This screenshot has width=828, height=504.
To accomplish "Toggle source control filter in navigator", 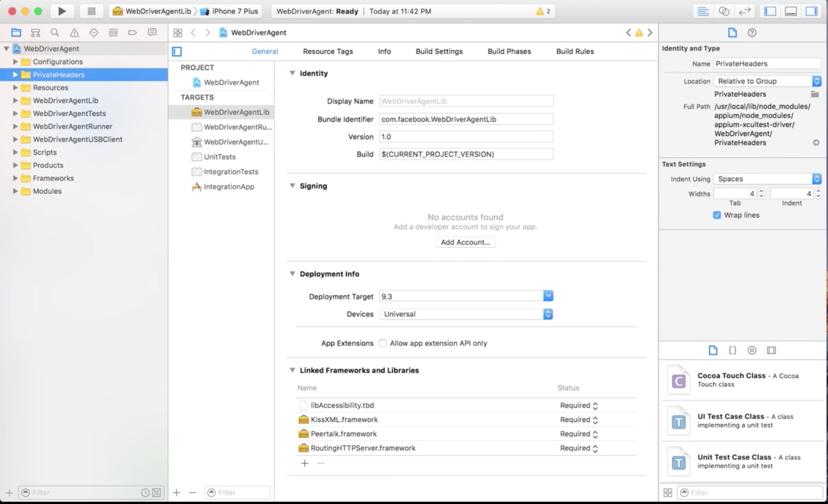I will click(x=156, y=493).
